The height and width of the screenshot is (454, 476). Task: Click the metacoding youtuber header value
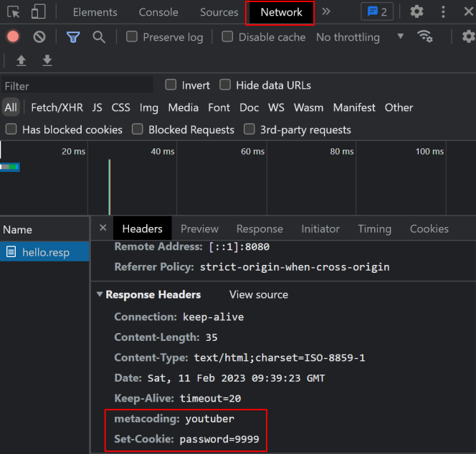[x=210, y=418]
